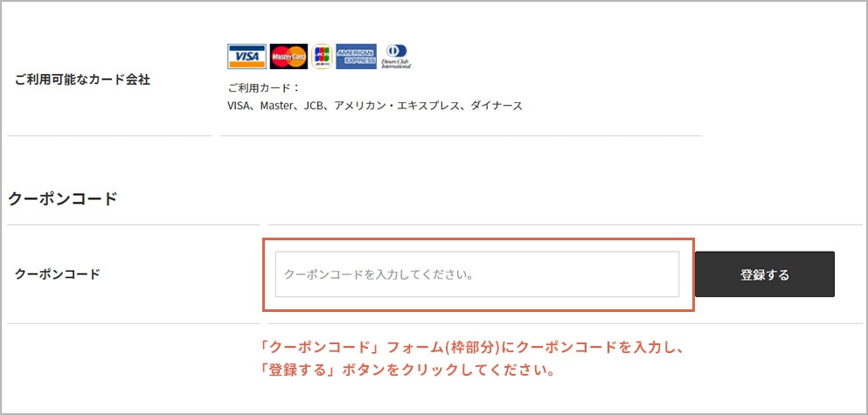This screenshot has width=868, height=415.
Task: Click the VISA card logo
Action: click(247, 57)
